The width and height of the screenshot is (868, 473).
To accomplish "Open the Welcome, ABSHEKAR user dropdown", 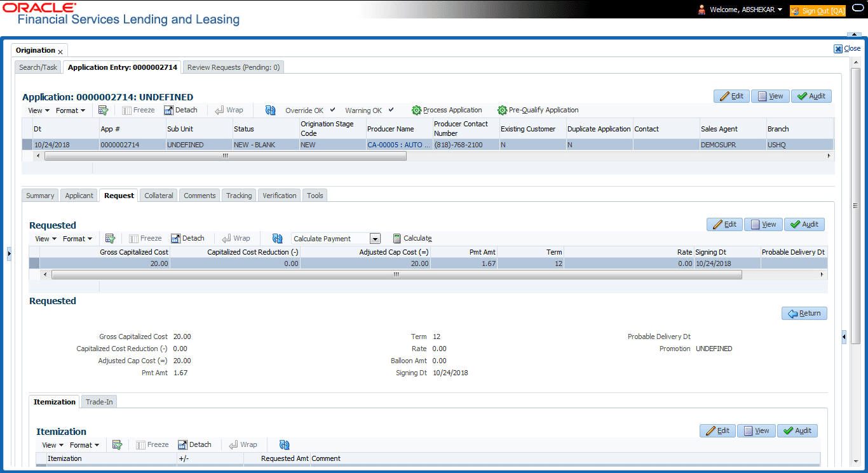I will (745, 10).
